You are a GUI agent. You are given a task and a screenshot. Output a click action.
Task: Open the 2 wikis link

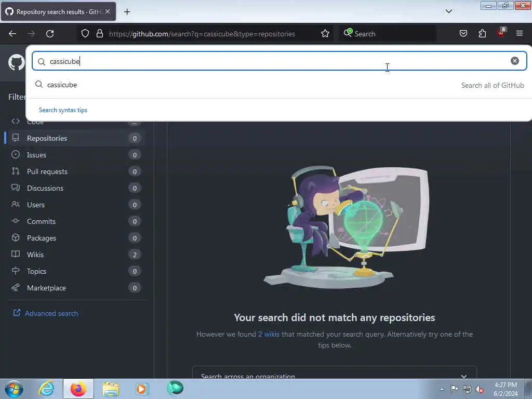269,334
